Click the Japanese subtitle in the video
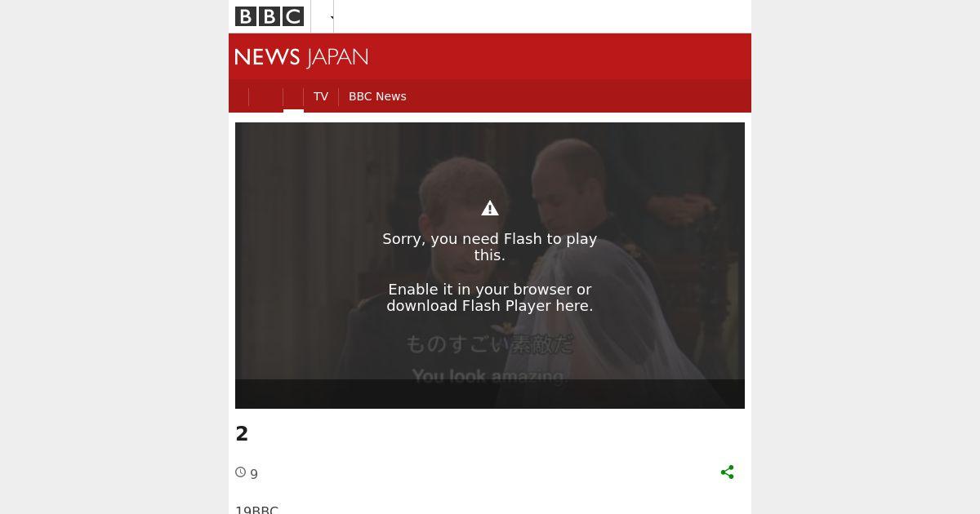This screenshot has height=514, width=980. click(x=490, y=344)
